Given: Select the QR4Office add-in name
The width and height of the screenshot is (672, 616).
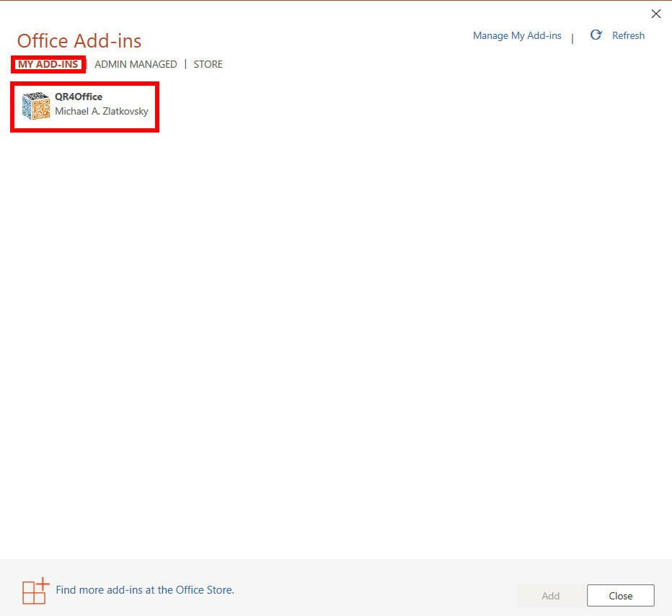Looking at the screenshot, I should (79, 97).
